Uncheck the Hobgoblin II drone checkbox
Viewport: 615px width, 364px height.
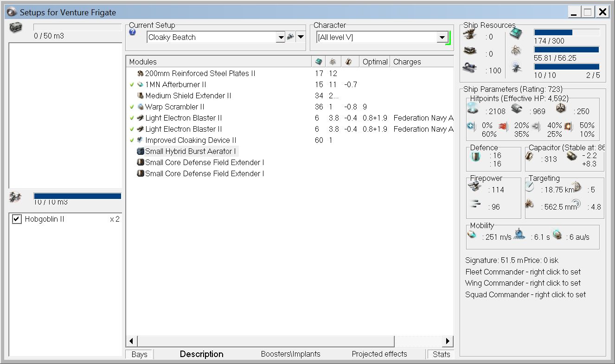coord(17,219)
